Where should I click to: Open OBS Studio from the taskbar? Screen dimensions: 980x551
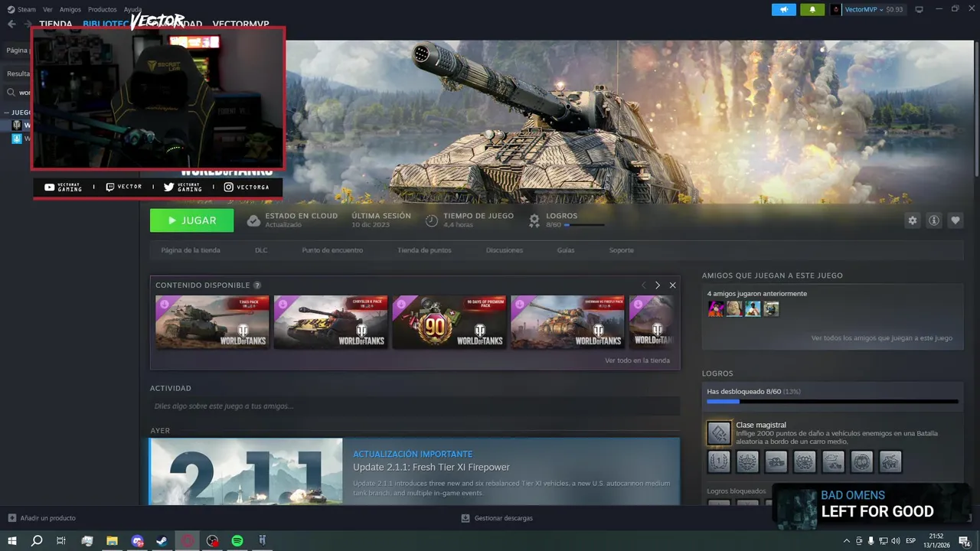pos(212,540)
